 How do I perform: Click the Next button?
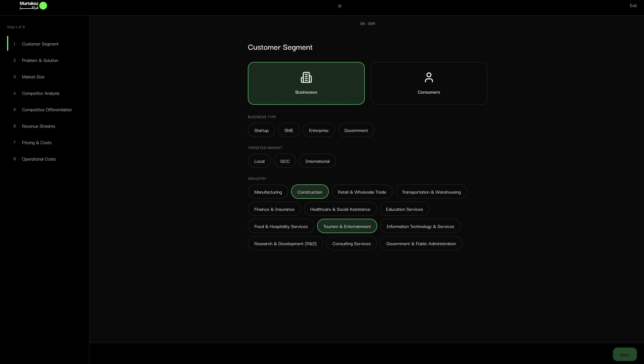pos(625,354)
